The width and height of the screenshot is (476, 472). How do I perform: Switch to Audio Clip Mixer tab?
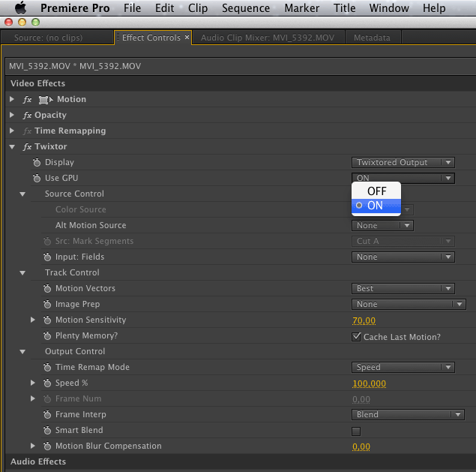268,38
